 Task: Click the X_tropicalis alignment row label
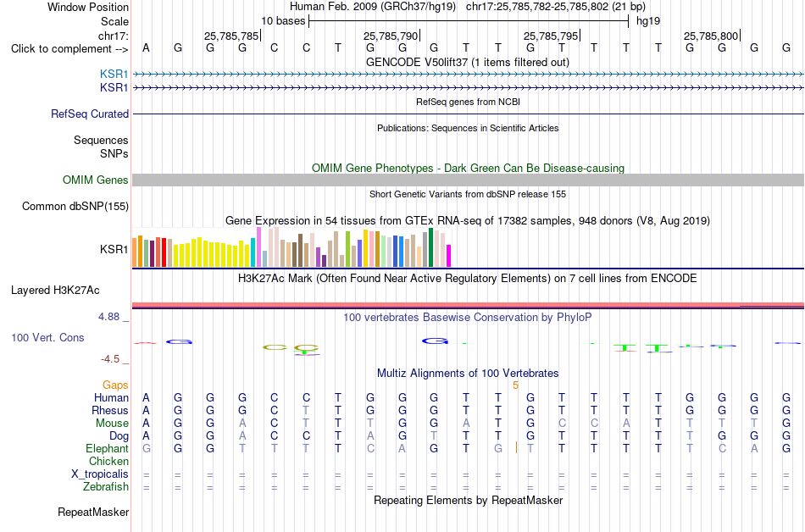(x=100, y=474)
